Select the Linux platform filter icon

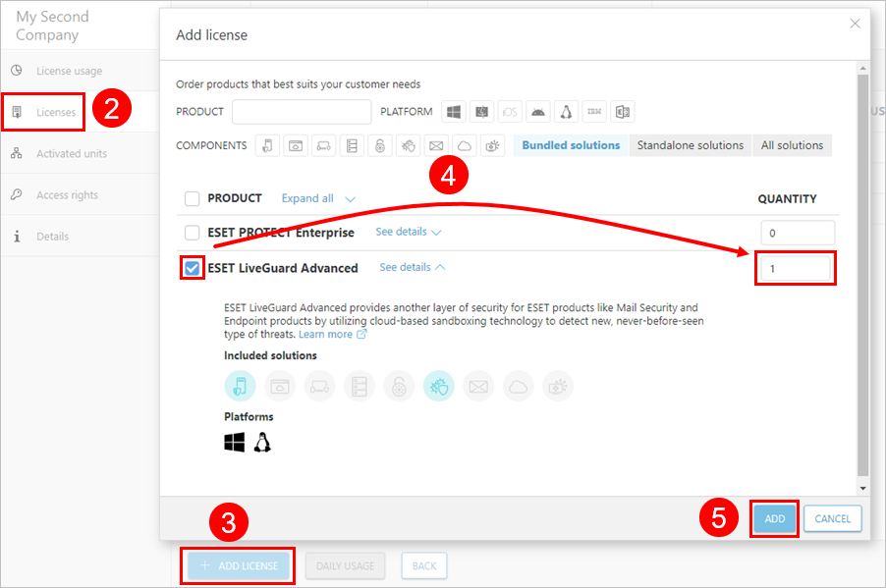(566, 111)
